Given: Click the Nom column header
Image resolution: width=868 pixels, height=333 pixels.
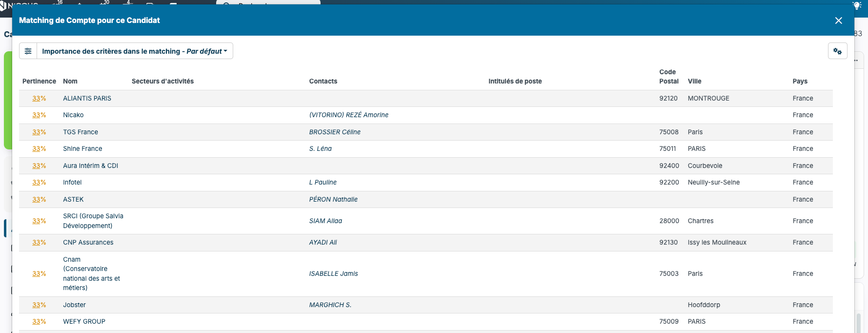Looking at the screenshot, I should [x=70, y=81].
